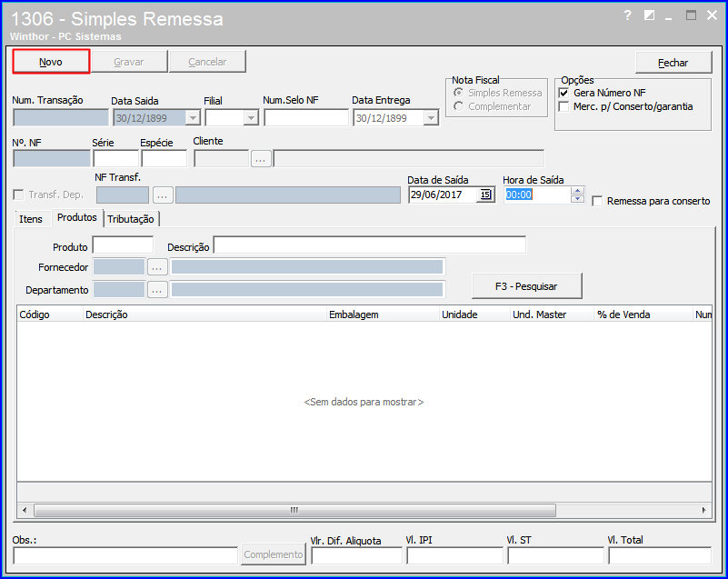The width and height of the screenshot is (728, 579).
Task: Toggle Transf. Dep. checkbox
Action: click(x=18, y=195)
